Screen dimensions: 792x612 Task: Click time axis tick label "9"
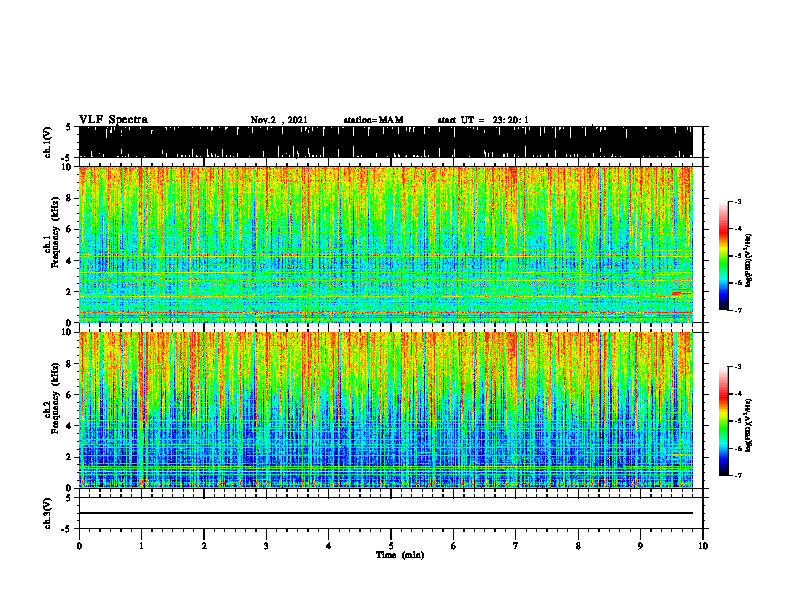(x=640, y=546)
